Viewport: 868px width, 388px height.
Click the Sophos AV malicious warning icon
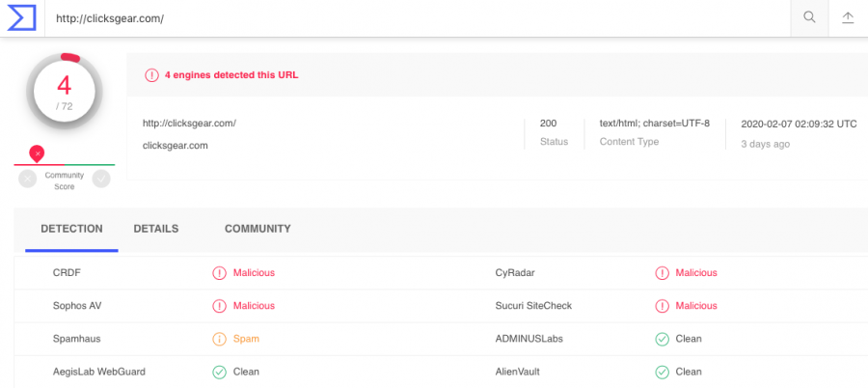pyautogui.click(x=219, y=305)
